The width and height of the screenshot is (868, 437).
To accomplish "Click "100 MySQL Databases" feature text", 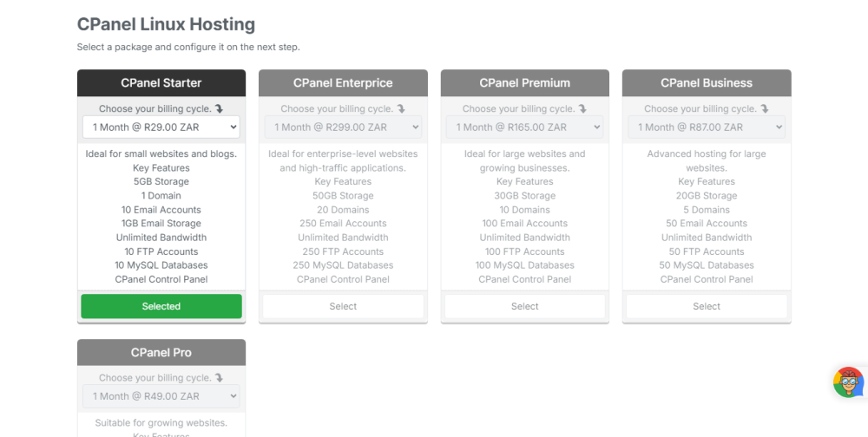I will (525, 265).
